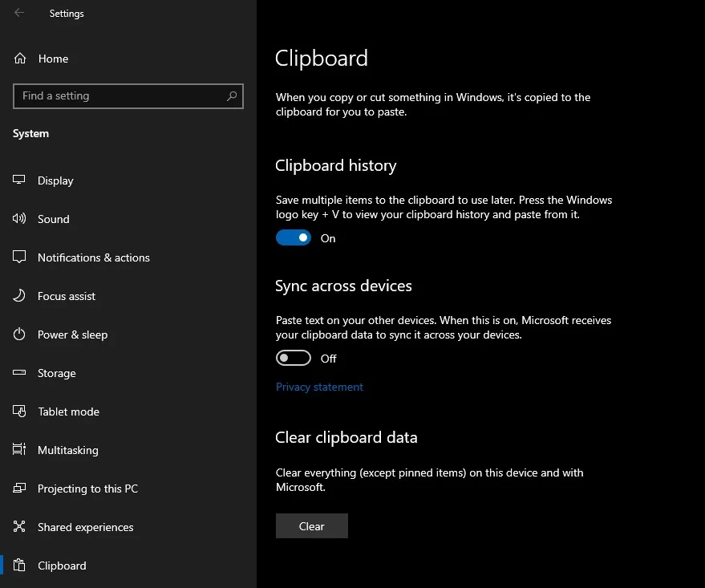Screen dimensions: 705x588
Task: Click the Tablet mode icon
Action: pos(19,411)
